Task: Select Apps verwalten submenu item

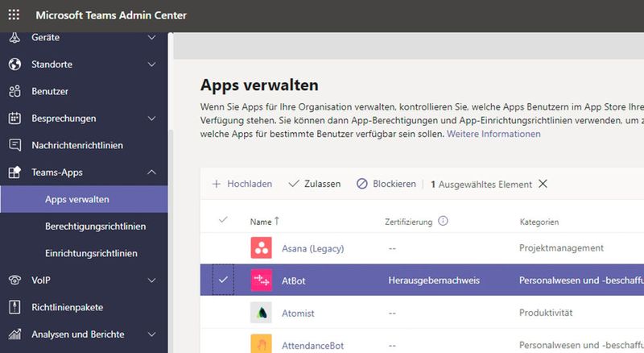Action: coord(84,199)
